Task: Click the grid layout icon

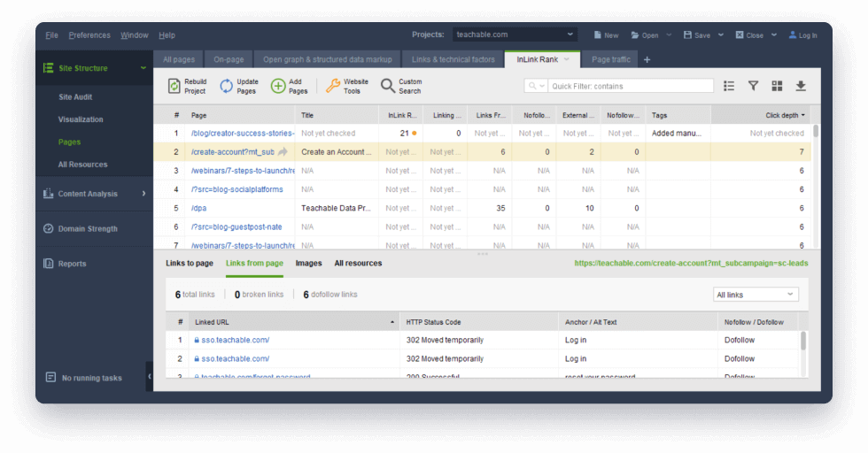Action: (777, 86)
